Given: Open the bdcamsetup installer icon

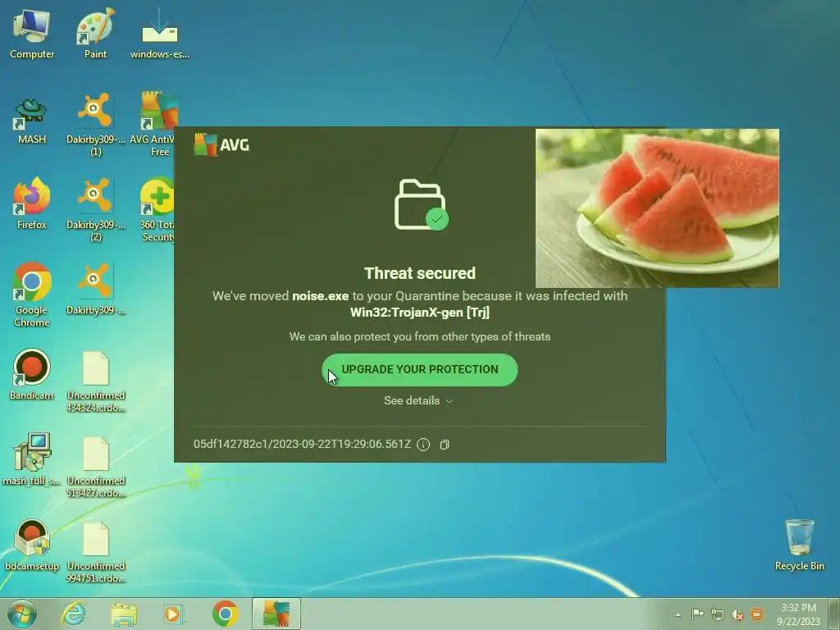Looking at the screenshot, I should coord(32,546).
